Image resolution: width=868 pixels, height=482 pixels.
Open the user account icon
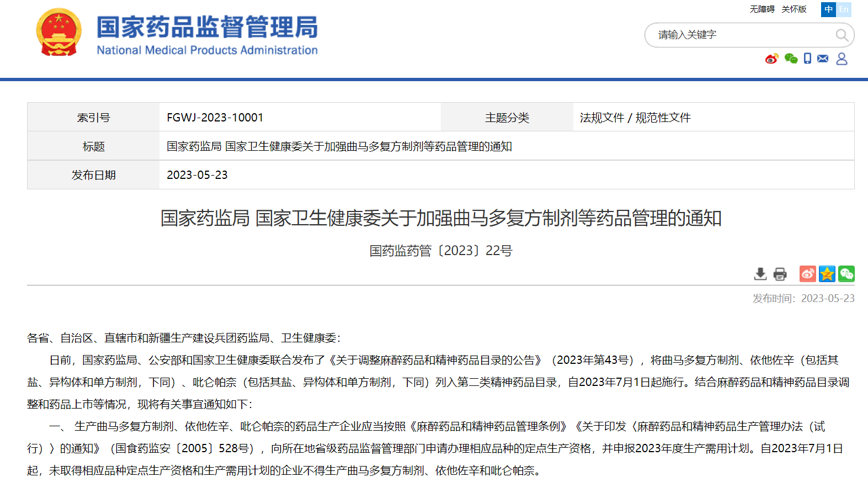point(842,59)
